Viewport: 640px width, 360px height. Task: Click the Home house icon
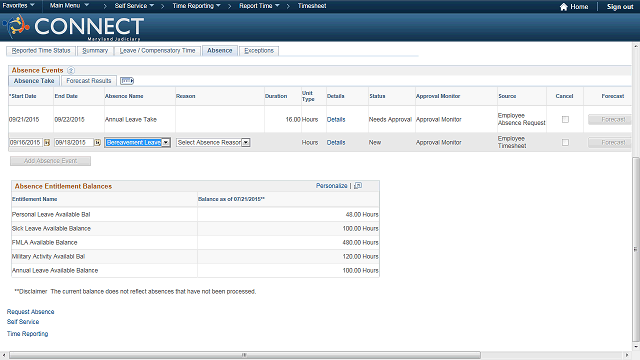coord(564,7)
